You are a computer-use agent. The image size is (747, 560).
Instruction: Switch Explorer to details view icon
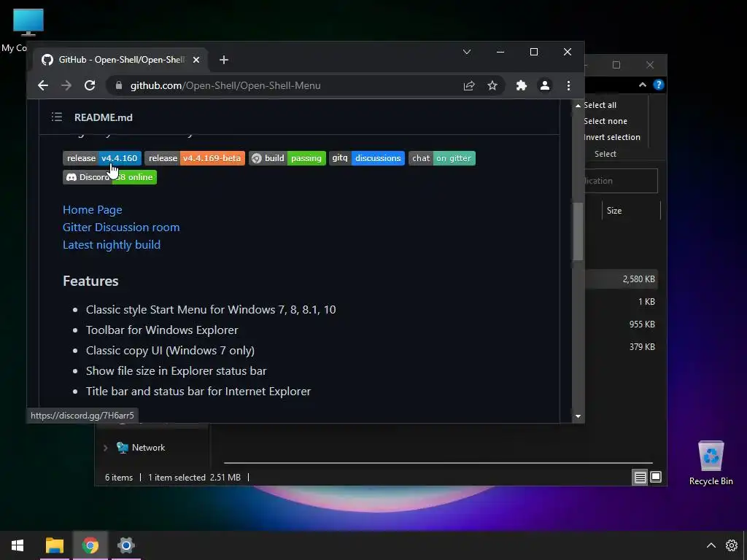(640, 477)
